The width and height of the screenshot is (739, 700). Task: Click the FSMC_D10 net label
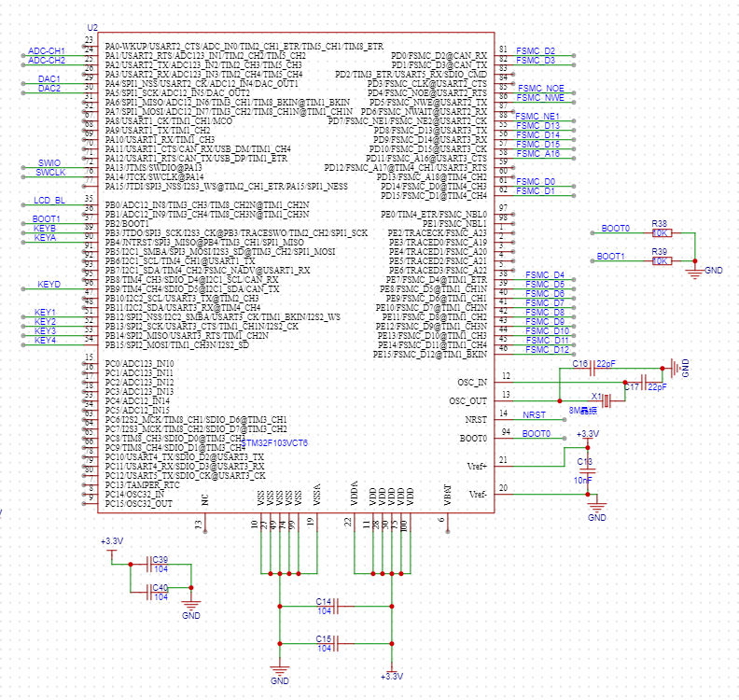tap(547, 331)
